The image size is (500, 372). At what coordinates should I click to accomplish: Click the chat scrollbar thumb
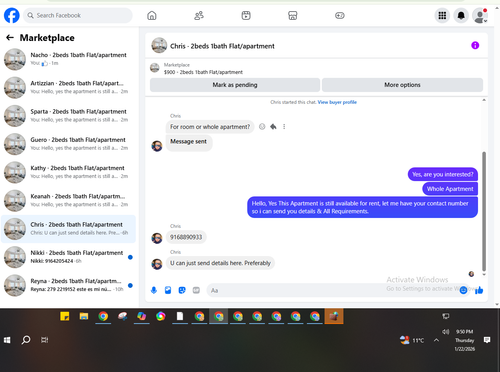point(484,211)
